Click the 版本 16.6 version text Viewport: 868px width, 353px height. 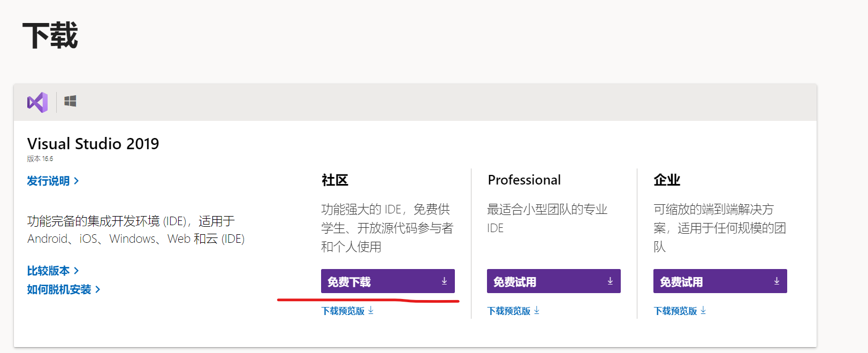pos(40,159)
